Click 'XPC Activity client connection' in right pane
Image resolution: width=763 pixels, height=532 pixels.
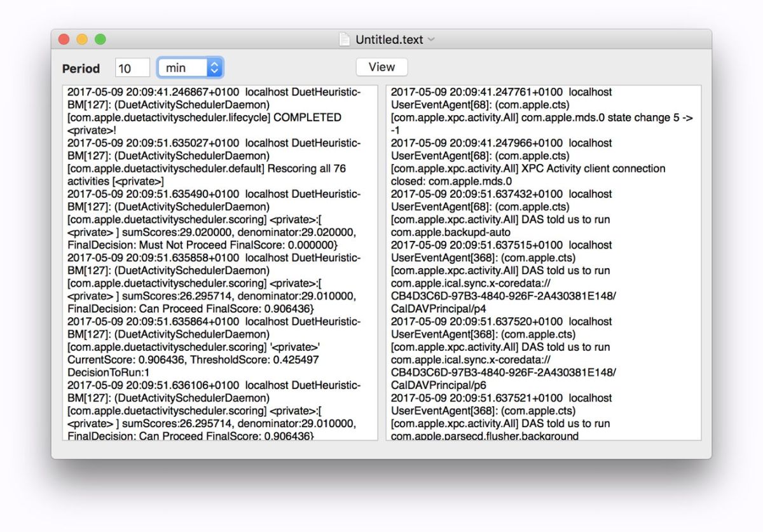(x=593, y=168)
